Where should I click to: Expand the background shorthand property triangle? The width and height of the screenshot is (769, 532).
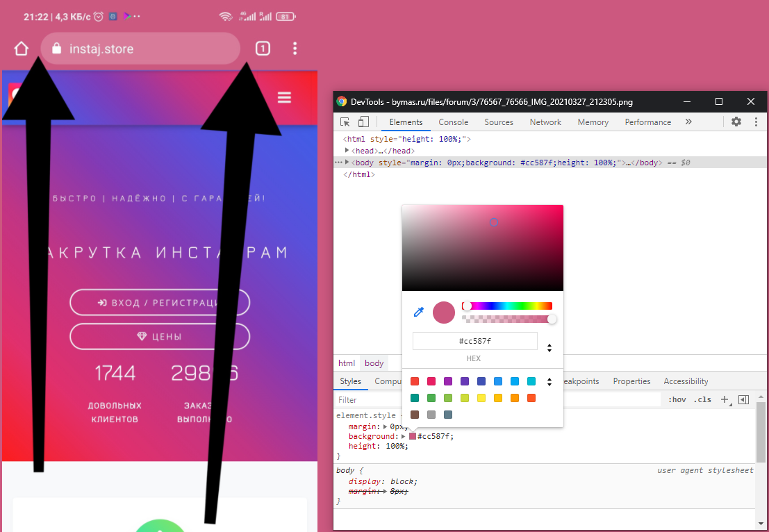click(403, 436)
